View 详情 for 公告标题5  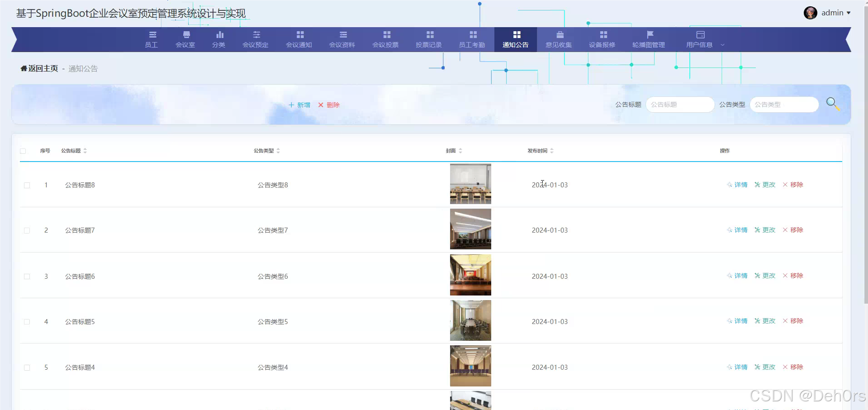737,321
